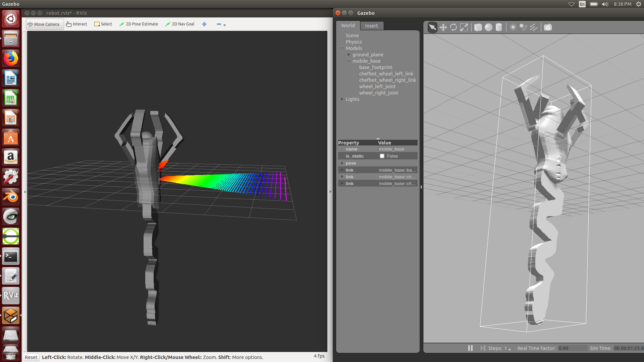
Task: Select the Scale mode tool in Gazebo
Action: (464, 27)
